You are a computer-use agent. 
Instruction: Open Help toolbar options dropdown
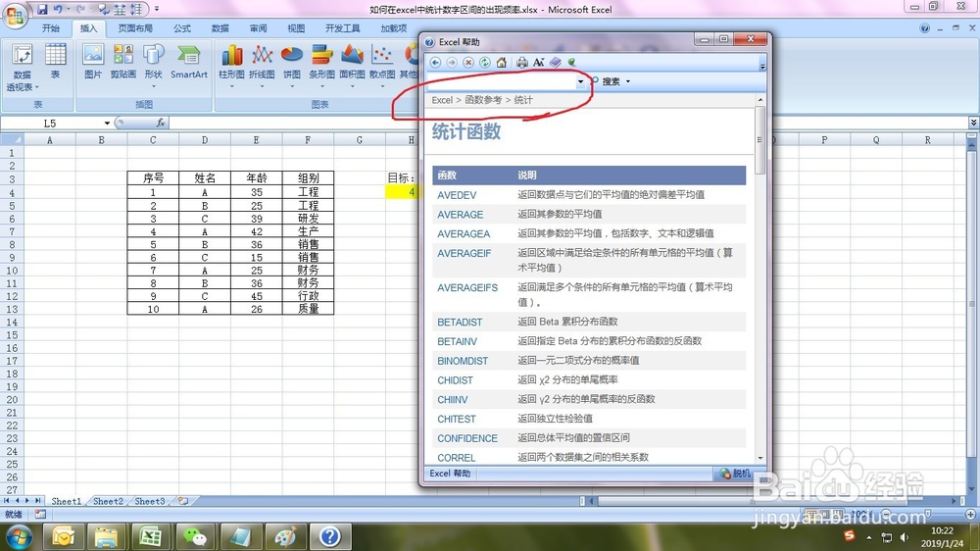click(x=762, y=66)
